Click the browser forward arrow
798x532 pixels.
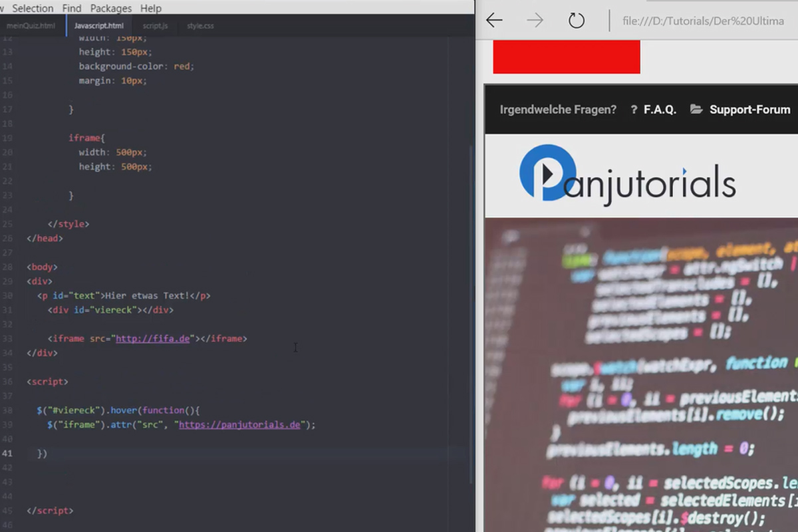[535, 21]
